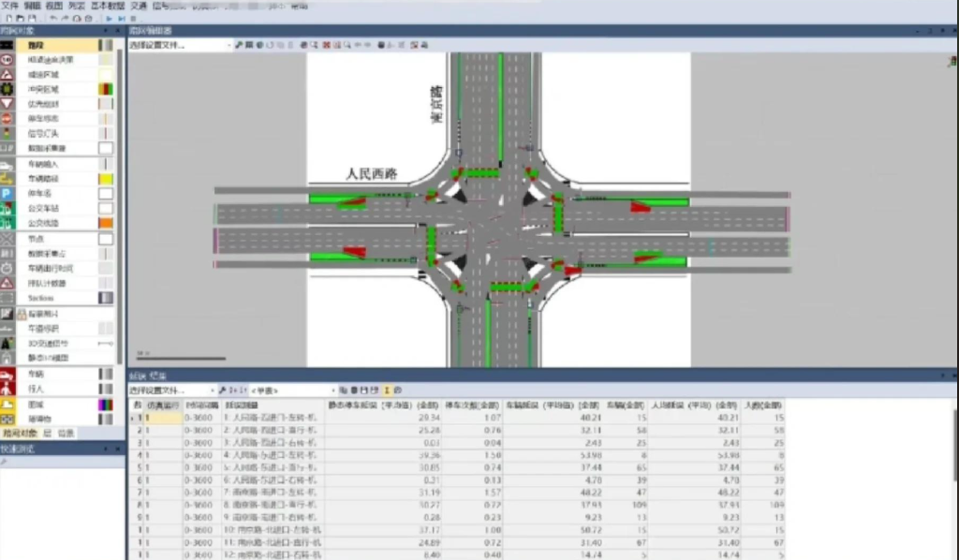Screen dimensions: 959x560
Task: Open the 文件 (File) menu
Action: point(10,6)
